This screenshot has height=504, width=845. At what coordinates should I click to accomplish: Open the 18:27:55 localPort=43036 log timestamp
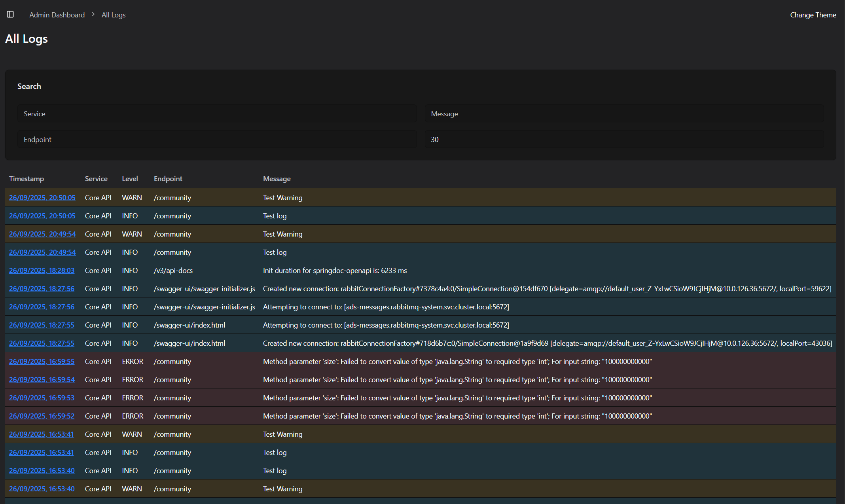point(42,343)
